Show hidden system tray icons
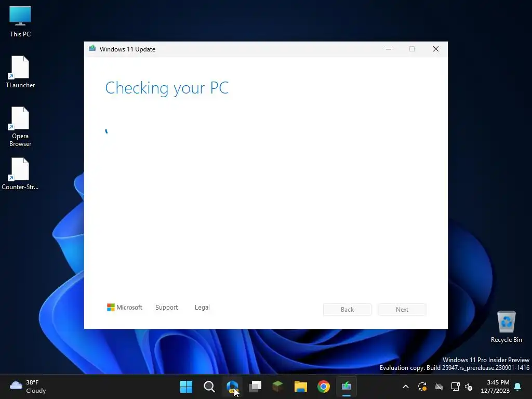This screenshot has width=532, height=399. (405, 387)
